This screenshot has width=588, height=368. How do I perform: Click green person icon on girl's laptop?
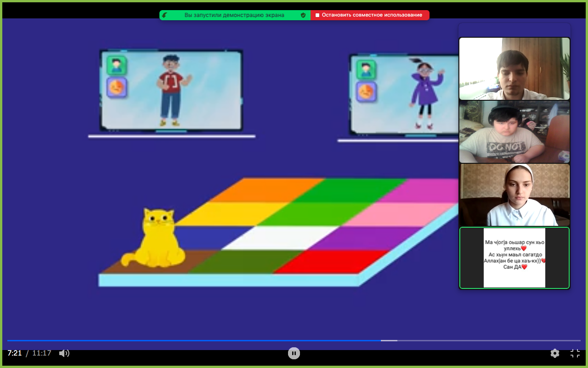[366, 70]
